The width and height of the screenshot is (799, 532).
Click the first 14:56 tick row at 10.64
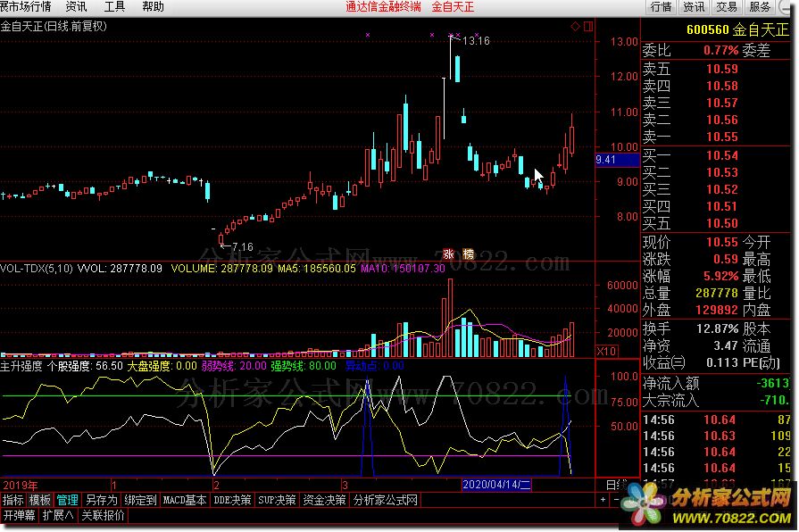pos(717,420)
